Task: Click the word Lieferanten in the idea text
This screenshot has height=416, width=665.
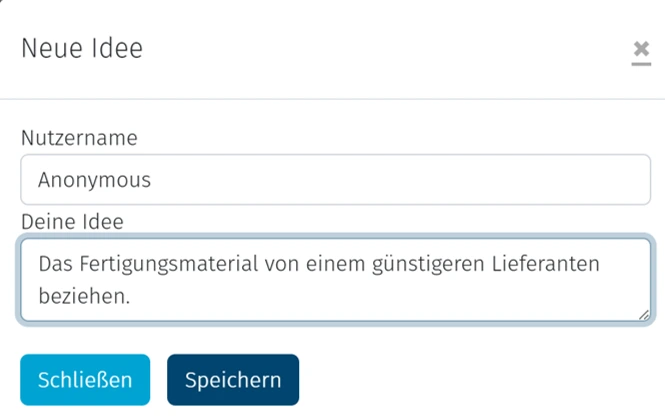Action: pos(553,264)
